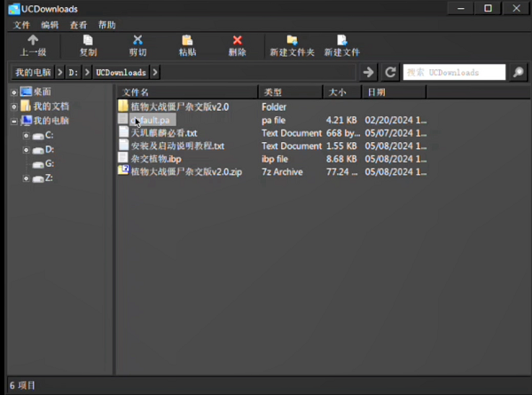This screenshot has width=532, height=395.
Task: Click the 剪切 cut scissors icon
Action: click(x=137, y=41)
